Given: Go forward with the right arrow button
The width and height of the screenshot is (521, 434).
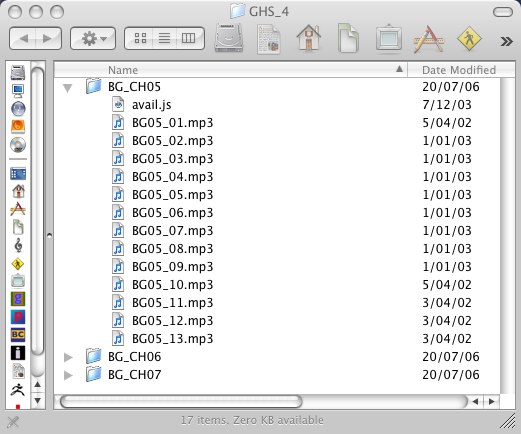Looking at the screenshot, I should click(x=48, y=39).
